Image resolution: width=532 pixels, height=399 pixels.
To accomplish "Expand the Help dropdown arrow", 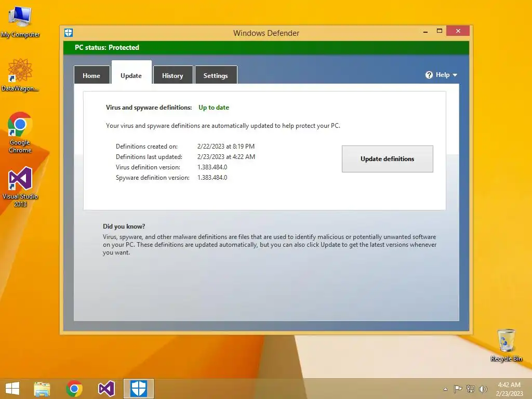I will (x=455, y=75).
